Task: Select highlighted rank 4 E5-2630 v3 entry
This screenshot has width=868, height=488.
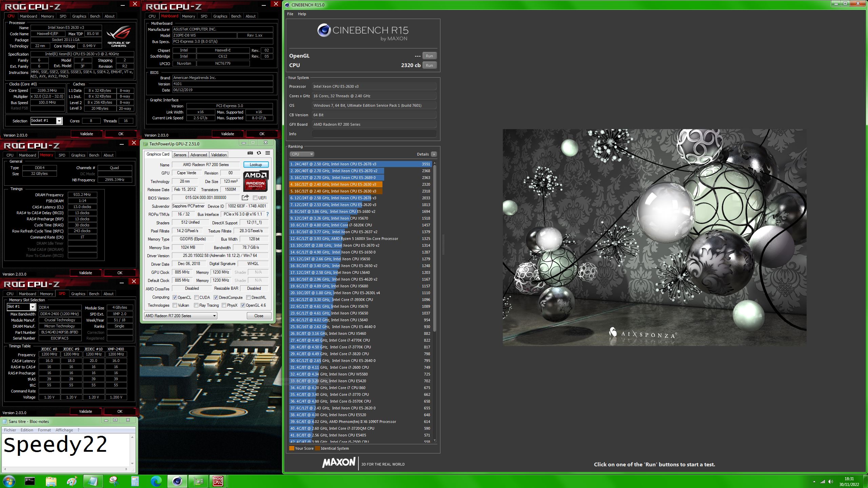Action: (x=360, y=184)
